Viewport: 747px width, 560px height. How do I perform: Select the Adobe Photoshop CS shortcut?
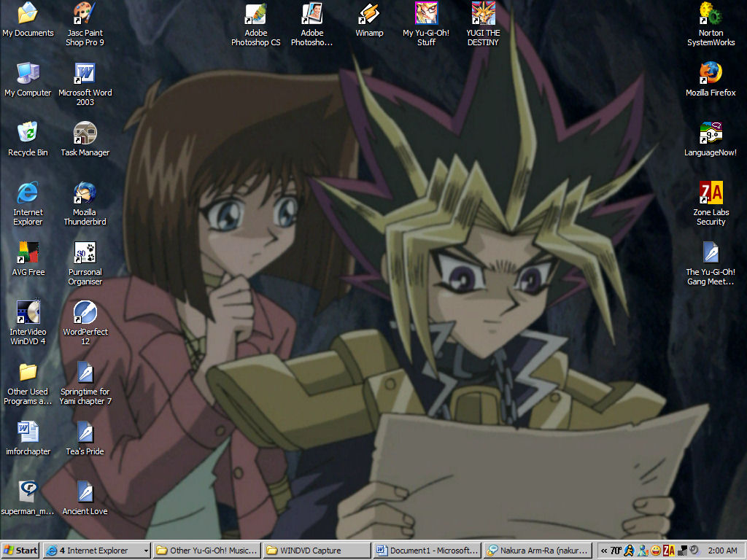point(256,24)
